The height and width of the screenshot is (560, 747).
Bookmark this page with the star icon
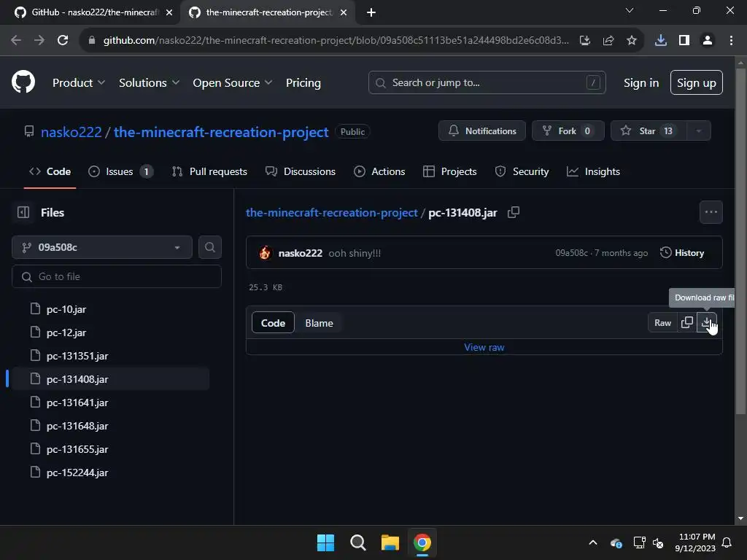point(631,41)
